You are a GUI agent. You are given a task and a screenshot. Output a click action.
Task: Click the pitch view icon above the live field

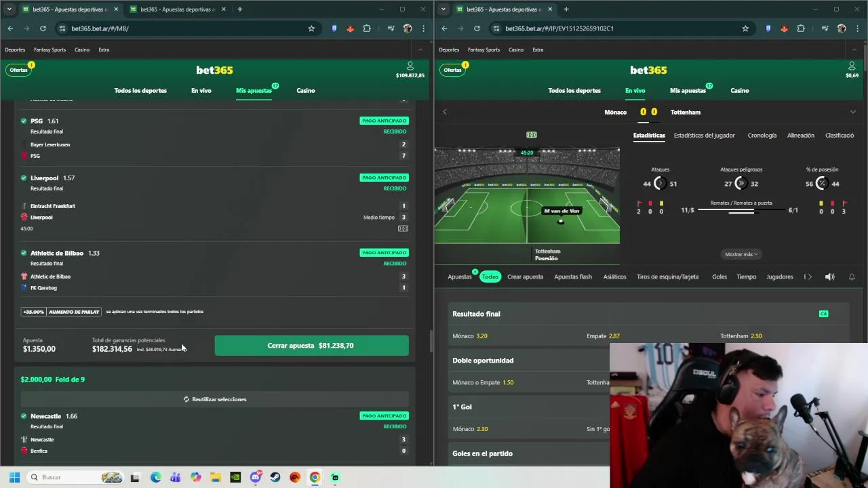pyautogui.click(x=532, y=135)
